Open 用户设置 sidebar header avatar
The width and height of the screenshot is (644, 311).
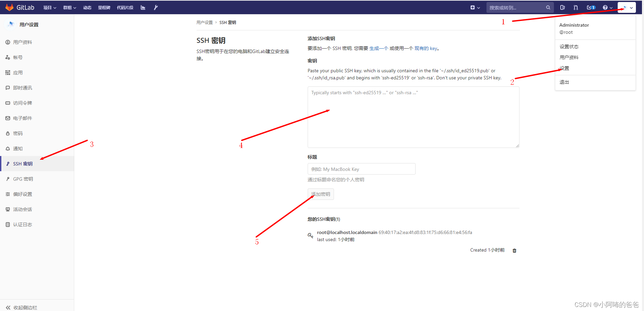(x=10, y=24)
